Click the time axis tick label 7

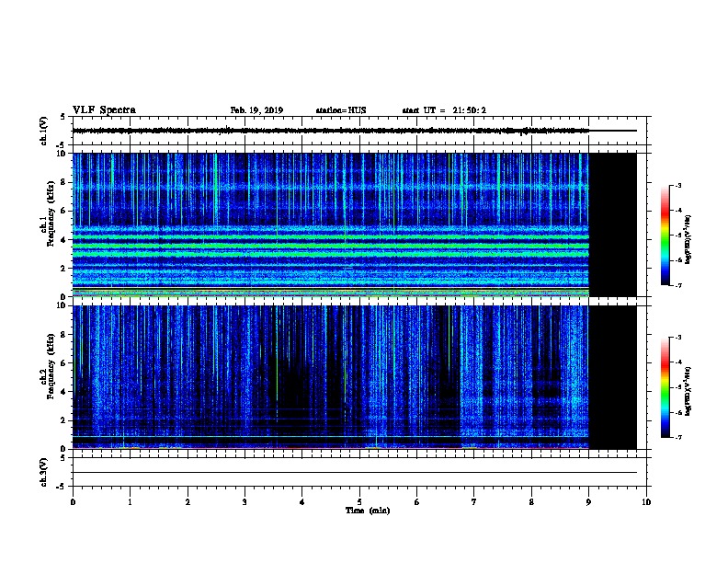(x=474, y=502)
